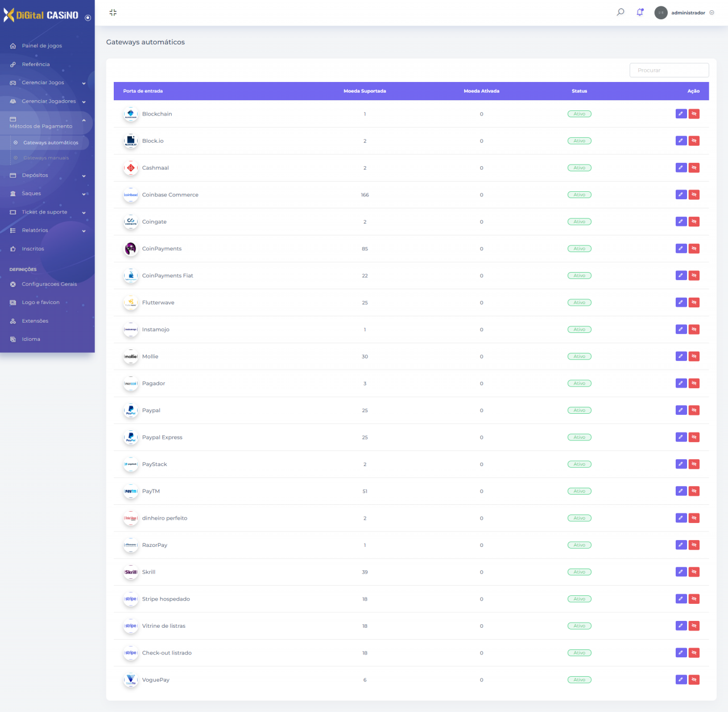Disable Instamojo gateway with red eye-slash button
The width and height of the screenshot is (728, 712).
694,330
